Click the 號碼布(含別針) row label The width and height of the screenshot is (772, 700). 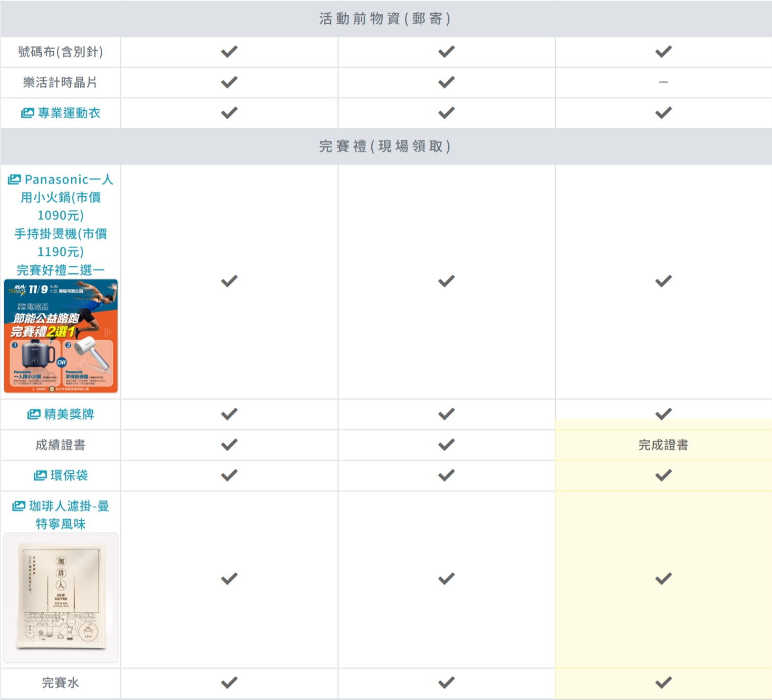(61, 52)
